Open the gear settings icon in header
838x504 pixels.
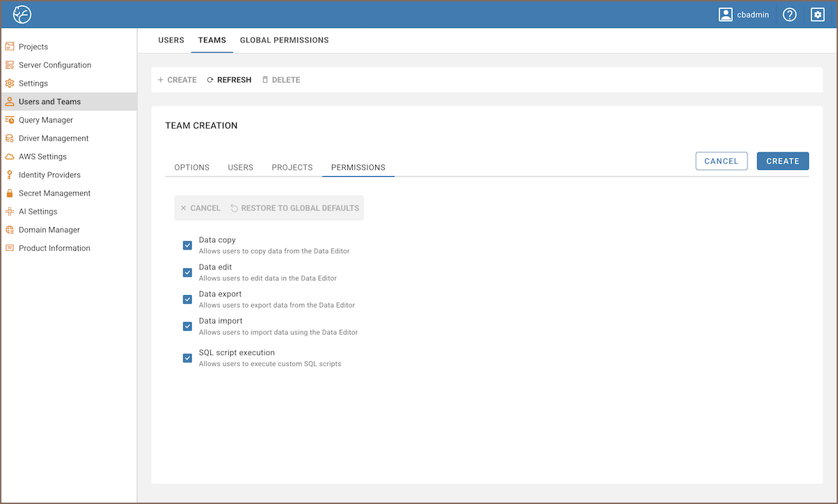pyautogui.click(x=818, y=15)
